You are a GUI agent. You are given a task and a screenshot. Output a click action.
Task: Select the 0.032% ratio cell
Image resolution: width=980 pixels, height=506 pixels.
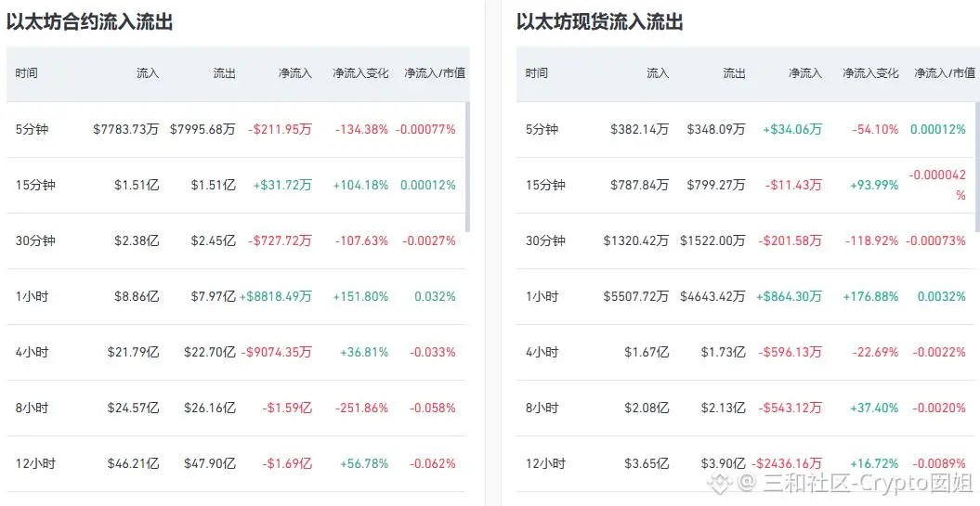tap(435, 296)
